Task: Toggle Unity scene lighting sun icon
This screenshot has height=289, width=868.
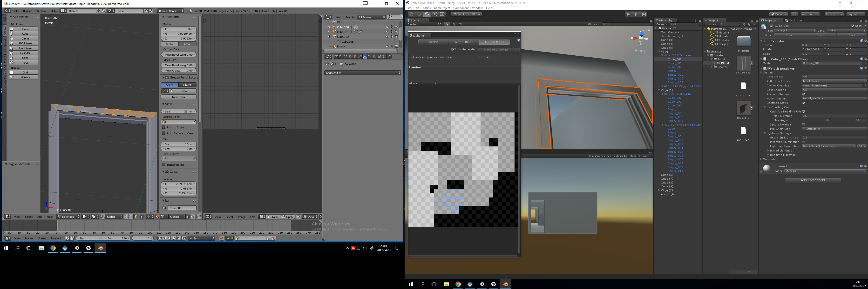Action: tap(448, 24)
